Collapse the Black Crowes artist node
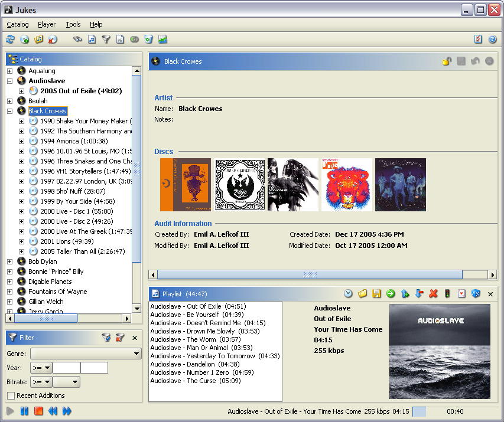Screen dimensions: 504x422 (9, 111)
